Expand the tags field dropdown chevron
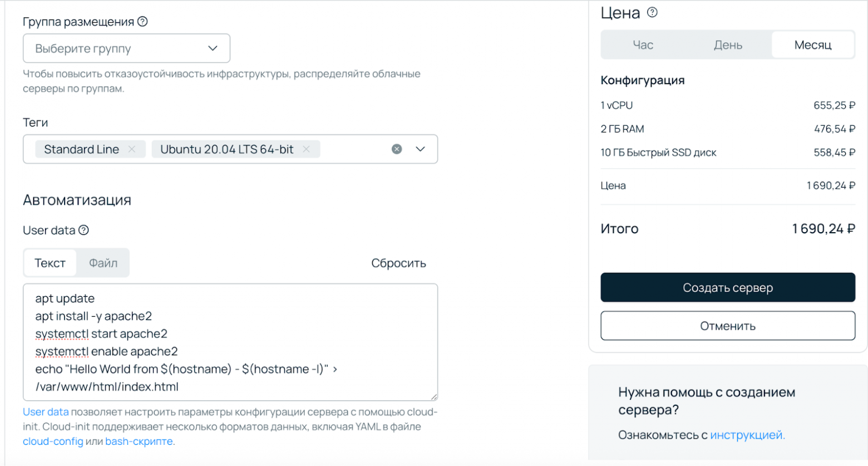The width and height of the screenshot is (868, 466). [x=421, y=149]
